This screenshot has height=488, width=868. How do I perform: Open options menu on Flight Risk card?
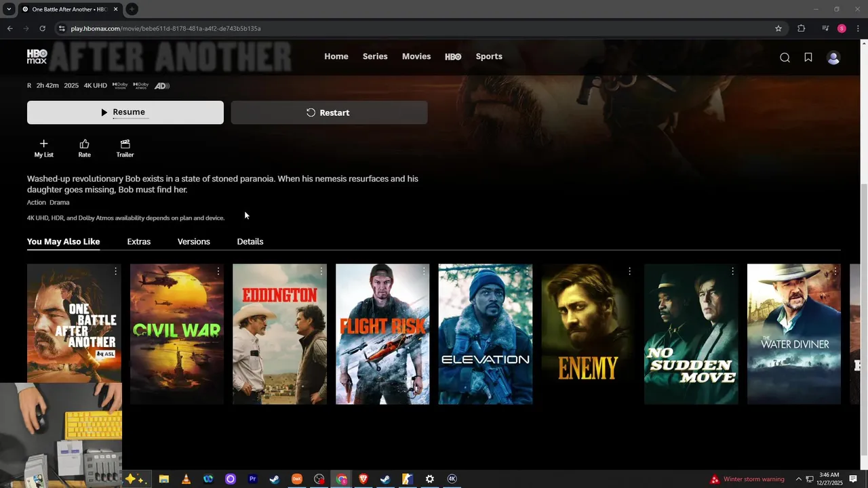pyautogui.click(x=425, y=271)
